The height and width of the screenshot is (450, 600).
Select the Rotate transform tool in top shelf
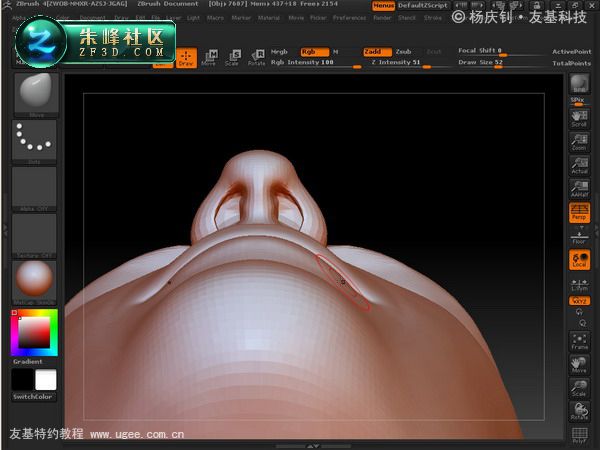[257, 58]
